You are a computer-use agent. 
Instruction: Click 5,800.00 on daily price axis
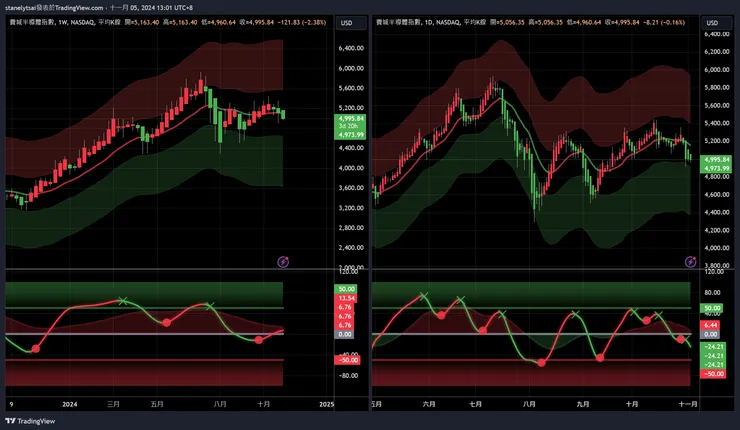coord(716,87)
